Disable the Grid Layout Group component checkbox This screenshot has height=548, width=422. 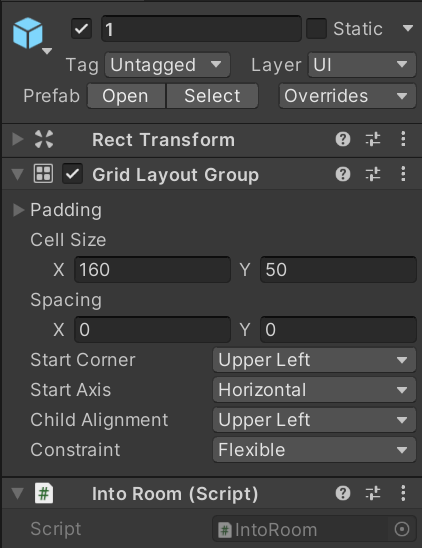pos(72,174)
